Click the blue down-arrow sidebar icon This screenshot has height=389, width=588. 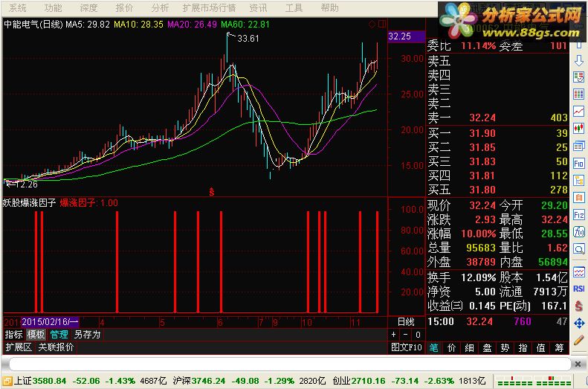pos(578,60)
